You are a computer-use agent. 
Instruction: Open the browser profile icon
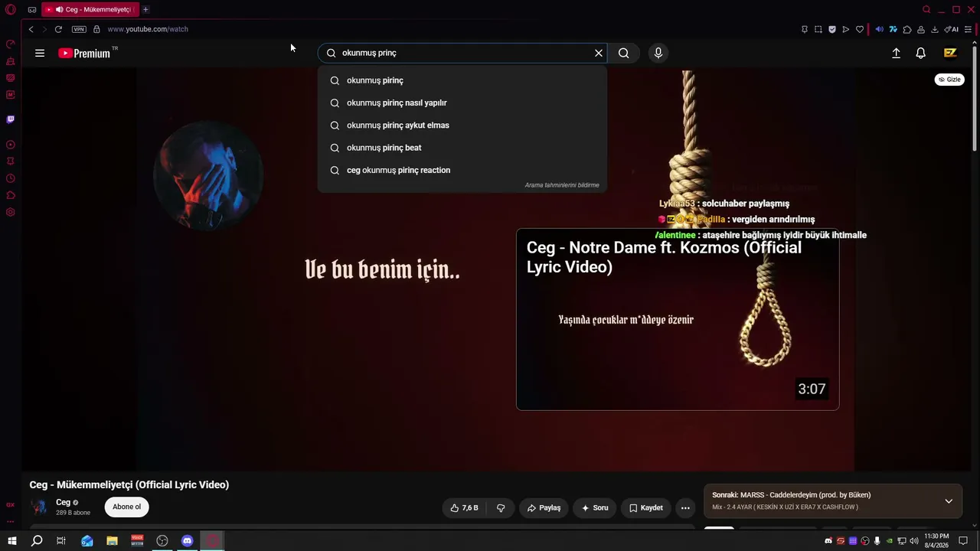click(x=921, y=29)
